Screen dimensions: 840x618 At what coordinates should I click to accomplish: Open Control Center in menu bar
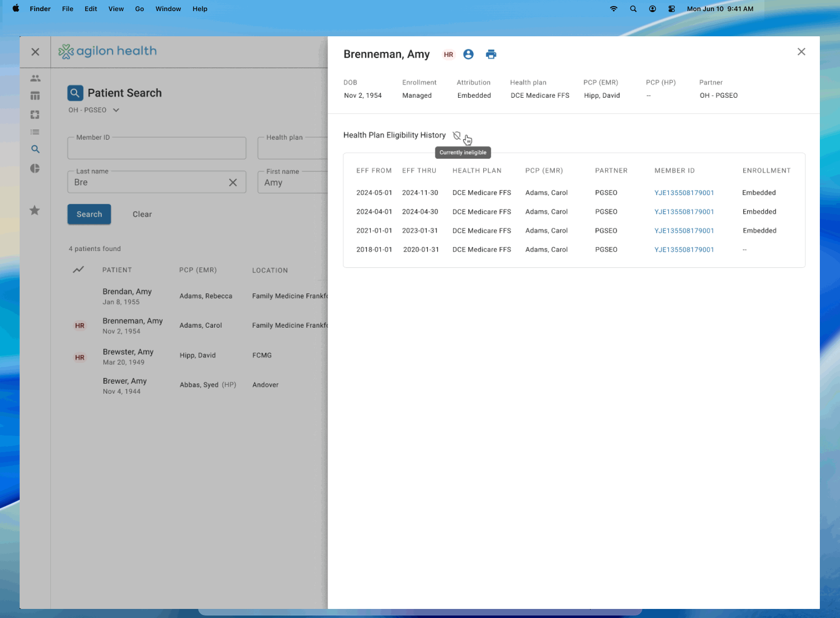coord(672,9)
